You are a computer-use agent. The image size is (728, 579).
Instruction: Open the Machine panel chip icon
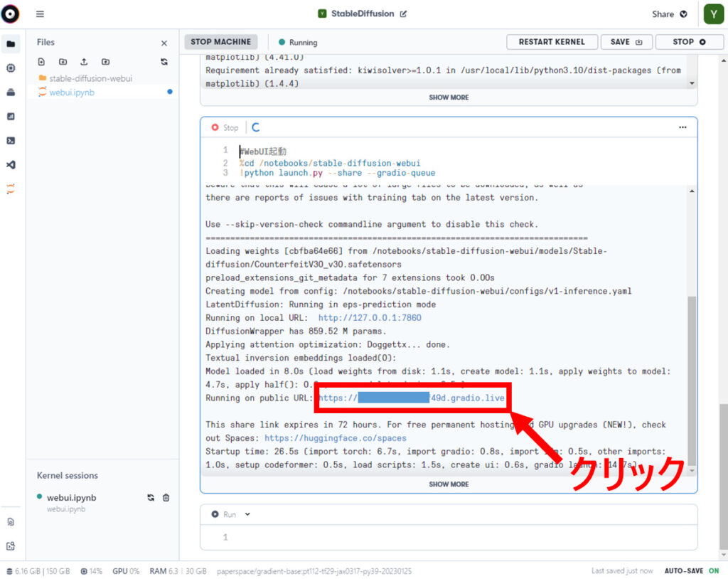(x=11, y=68)
